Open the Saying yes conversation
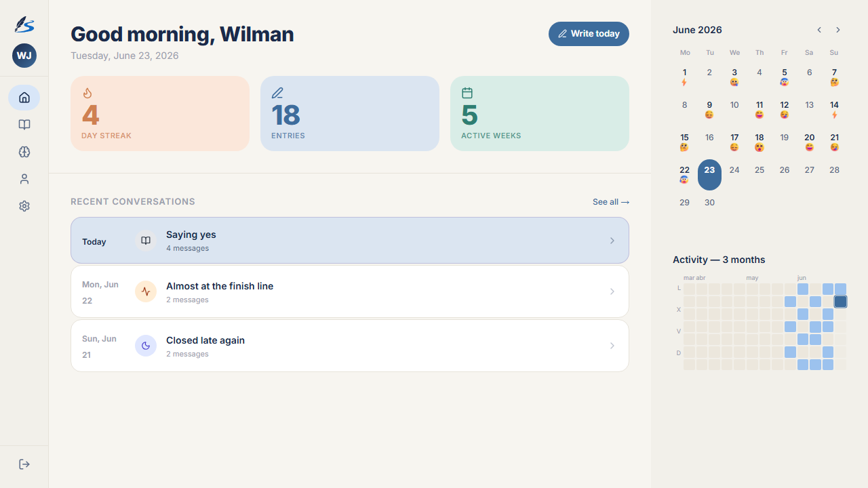Image resolution: width=868 pixels, height=488 pixels. pos(350,241)
